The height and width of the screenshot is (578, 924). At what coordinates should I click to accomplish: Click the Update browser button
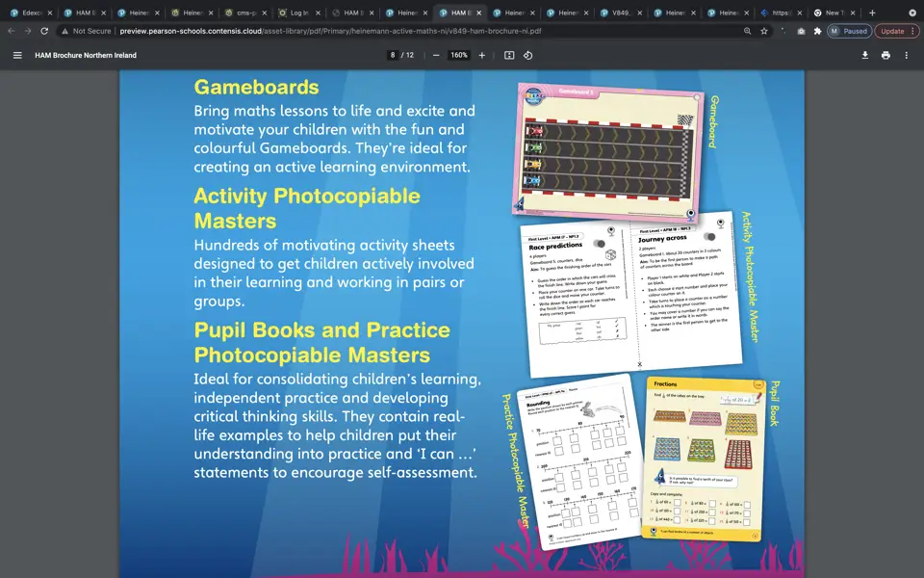pos(893,31)
